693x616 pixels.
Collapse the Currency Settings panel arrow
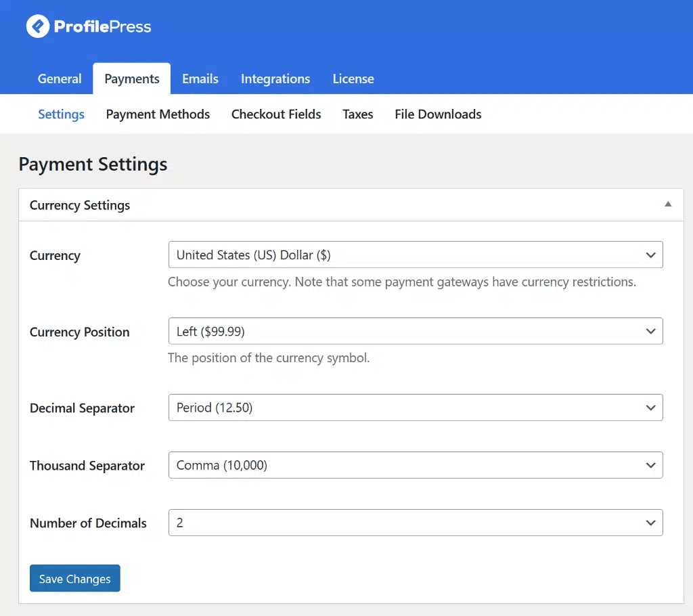[668, 204]
